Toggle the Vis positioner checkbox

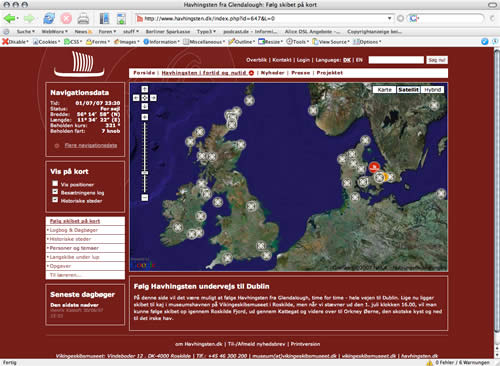[55, 183]
